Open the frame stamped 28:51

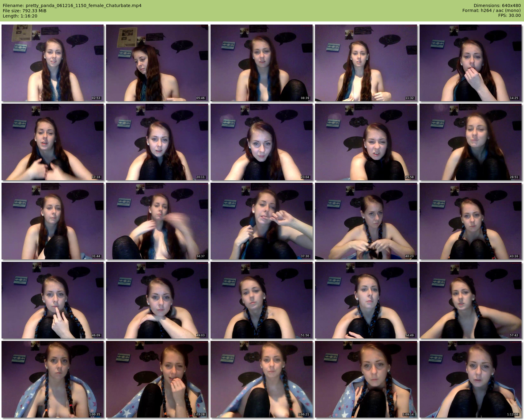pyautogui.click(x=471, y=142)
